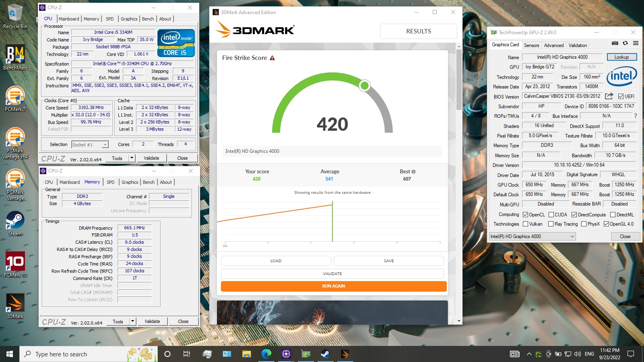
Task: Click the Steam taskbar icon
Action: (x=325, y=354)
